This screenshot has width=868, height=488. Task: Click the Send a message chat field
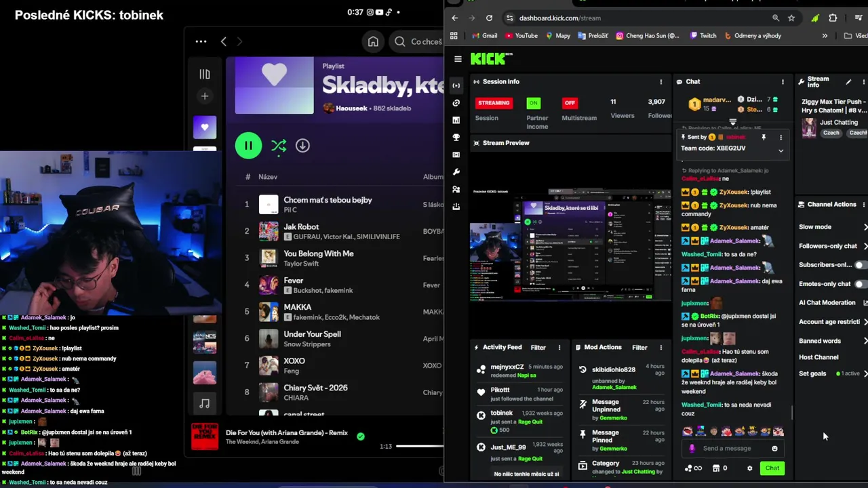[734, 448]
